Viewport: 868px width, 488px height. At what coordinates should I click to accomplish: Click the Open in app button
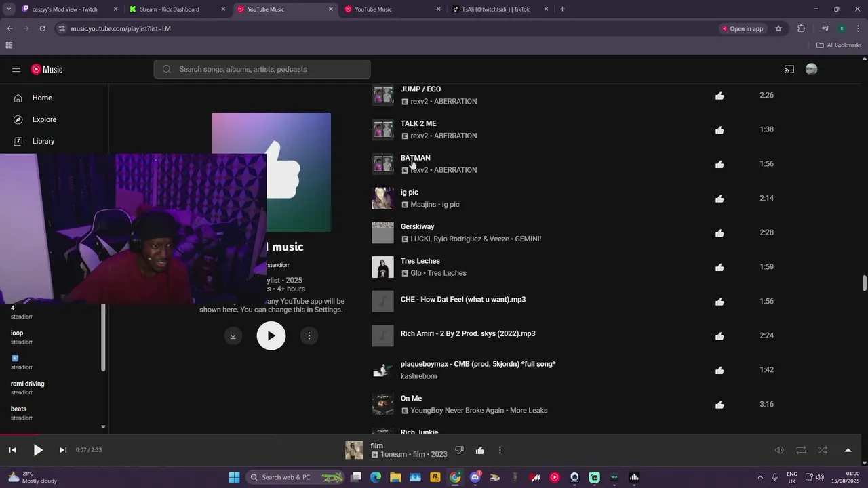pos(743,28)
